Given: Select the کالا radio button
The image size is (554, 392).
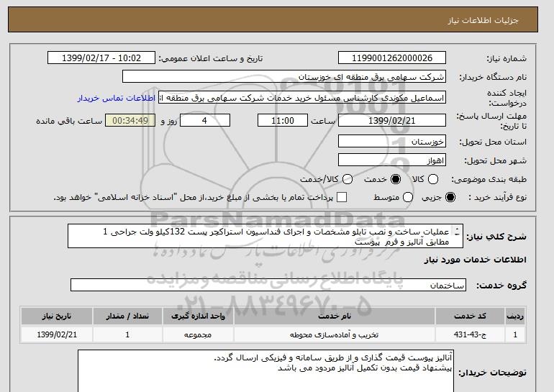Looking at the screenshot, I should [x=433, y=179].
